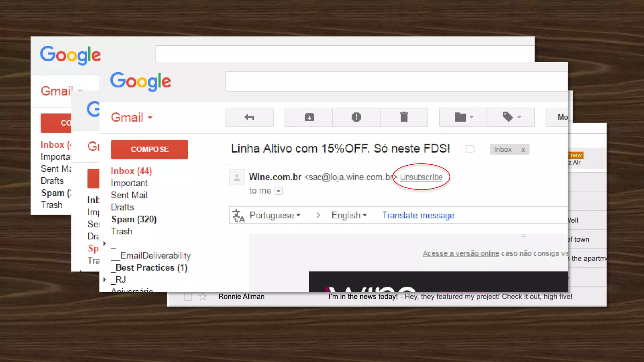Screen dimensions: 644x362
Task: Open the Spam (320) folder
Action: click(x=134, y=219)
